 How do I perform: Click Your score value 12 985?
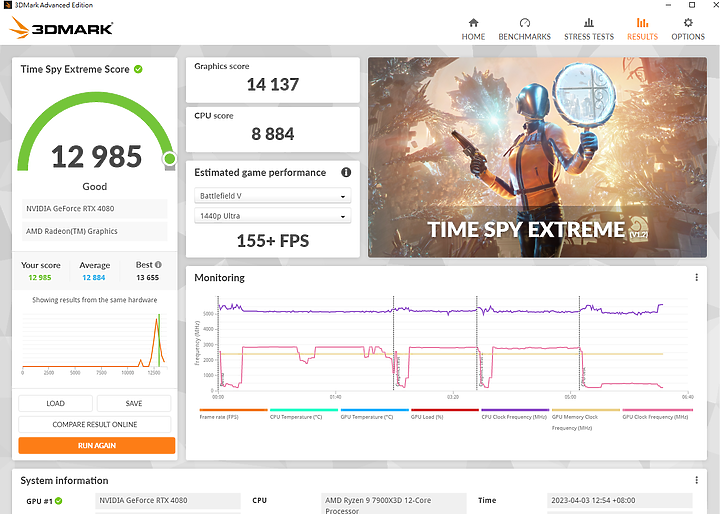[x=40, y=277]
